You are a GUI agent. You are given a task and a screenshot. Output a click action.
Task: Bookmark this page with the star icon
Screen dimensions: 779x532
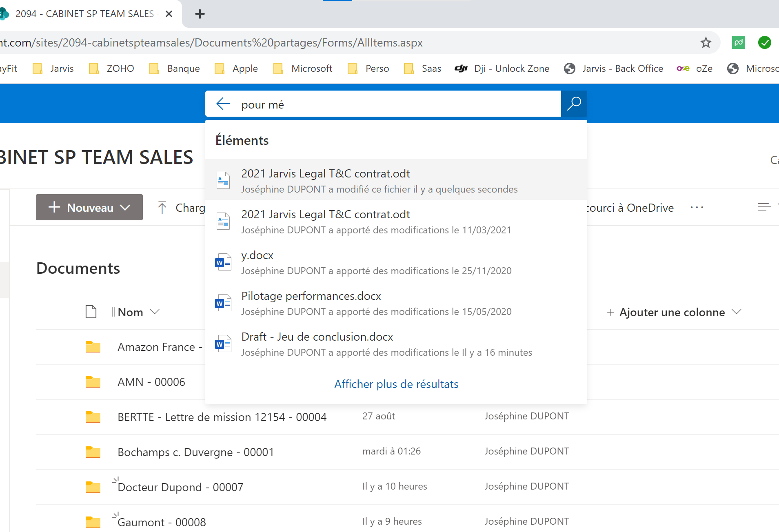(x=706, y=42)
